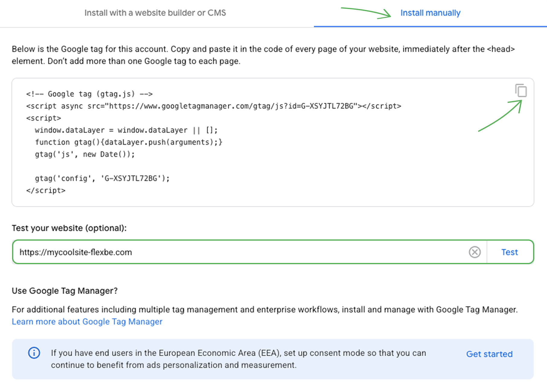Switch to Install manually tab
The image size is (547, 392).
click(430, 13)
